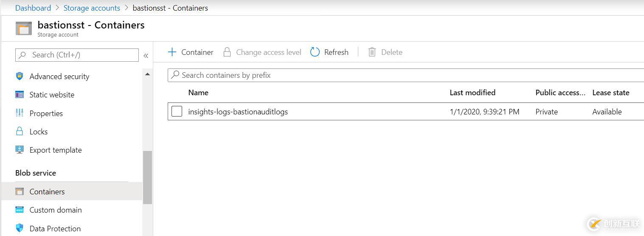Click the Private access cell
The height and width of the screenshot is (236, 644).
point(547,112)
